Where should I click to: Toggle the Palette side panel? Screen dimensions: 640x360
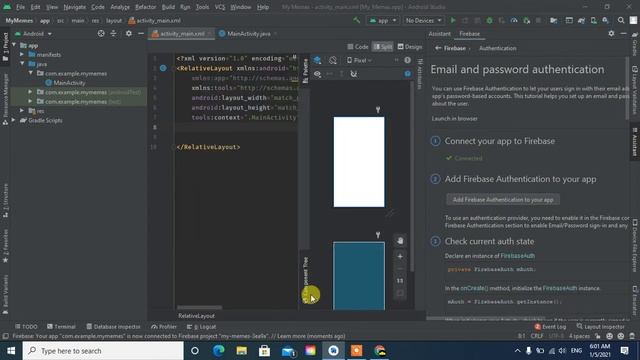tap(305, 71)
